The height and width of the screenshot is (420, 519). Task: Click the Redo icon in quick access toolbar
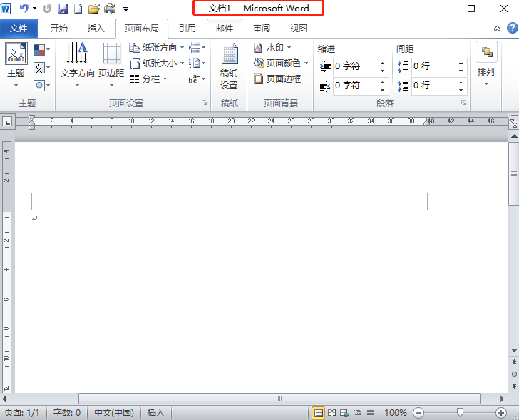(47, 9)
